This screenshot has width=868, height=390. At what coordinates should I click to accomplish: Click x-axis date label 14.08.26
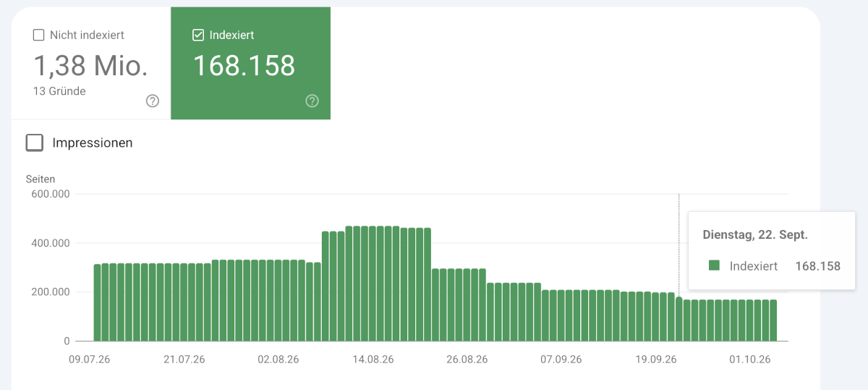tap(372, 359)
